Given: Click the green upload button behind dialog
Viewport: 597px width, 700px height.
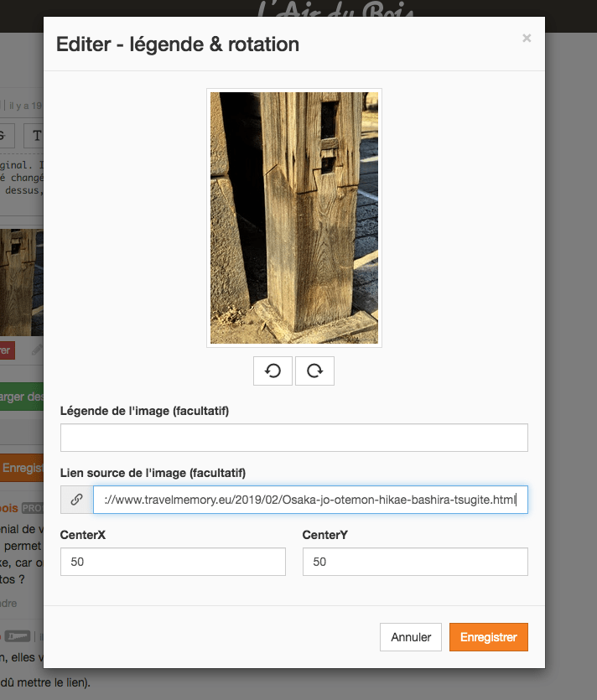Looking at the screenshot, I should tap(22, 397).
